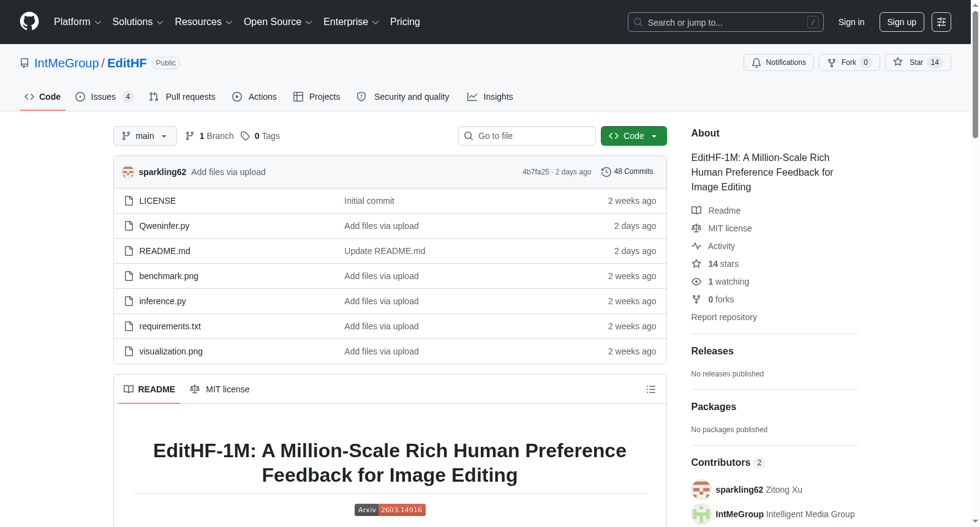Viewport: 980px width, 527px height.
Task: View the Insights tab
Action: [490, 97]
